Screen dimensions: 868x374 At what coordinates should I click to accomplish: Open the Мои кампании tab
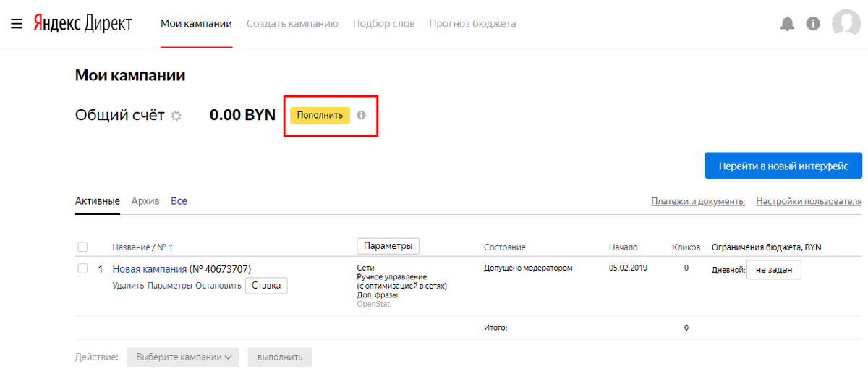196,24
